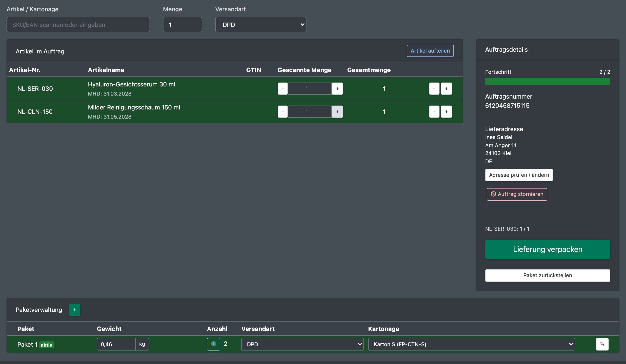Viewport: 626px width, 364px height.
Task: Click the MHD: 31.05.2028 text
Action: (x=110, y=117)
